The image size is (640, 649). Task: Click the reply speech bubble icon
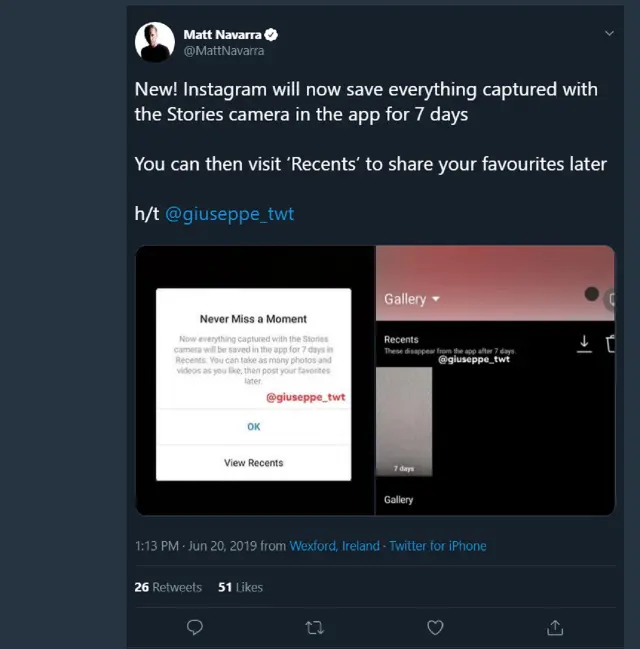(195, 627)
